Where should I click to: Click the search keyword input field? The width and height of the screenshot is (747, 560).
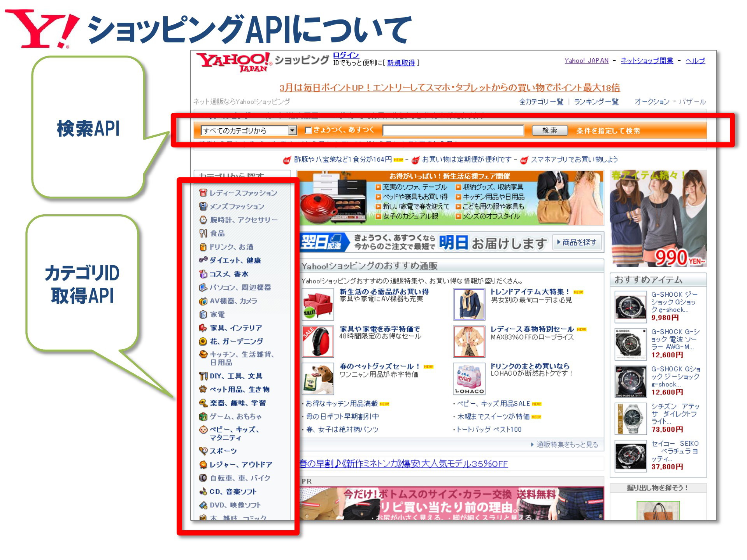click(x=453, y=130)
